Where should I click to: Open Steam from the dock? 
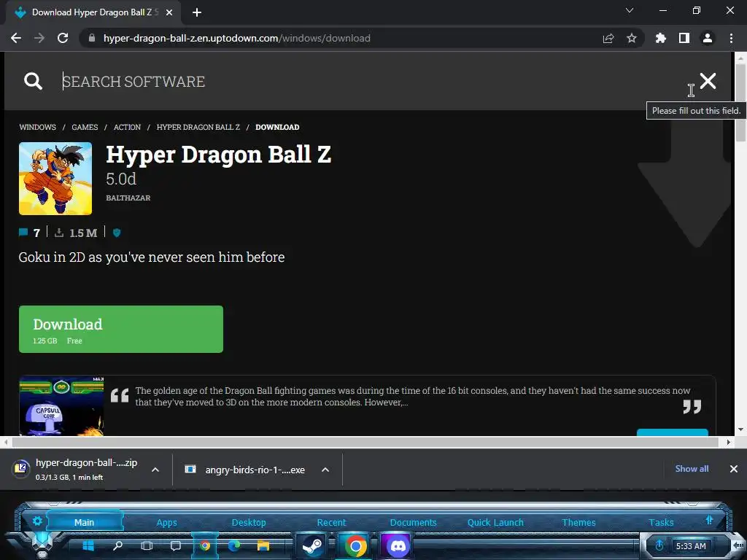tap(312, 545)
